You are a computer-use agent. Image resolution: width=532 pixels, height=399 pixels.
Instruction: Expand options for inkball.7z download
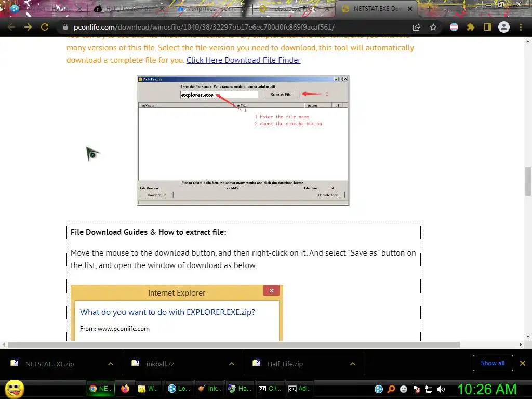[x=232, y=364]
